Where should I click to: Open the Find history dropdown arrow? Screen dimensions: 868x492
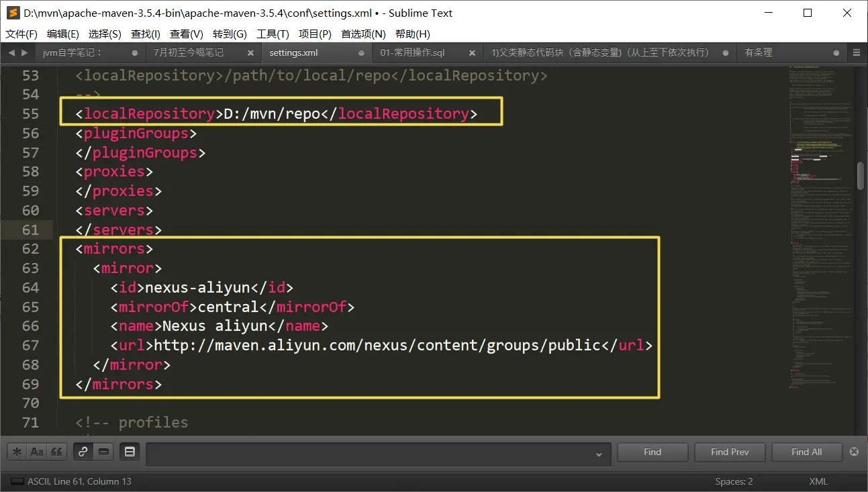click(599, 454)
